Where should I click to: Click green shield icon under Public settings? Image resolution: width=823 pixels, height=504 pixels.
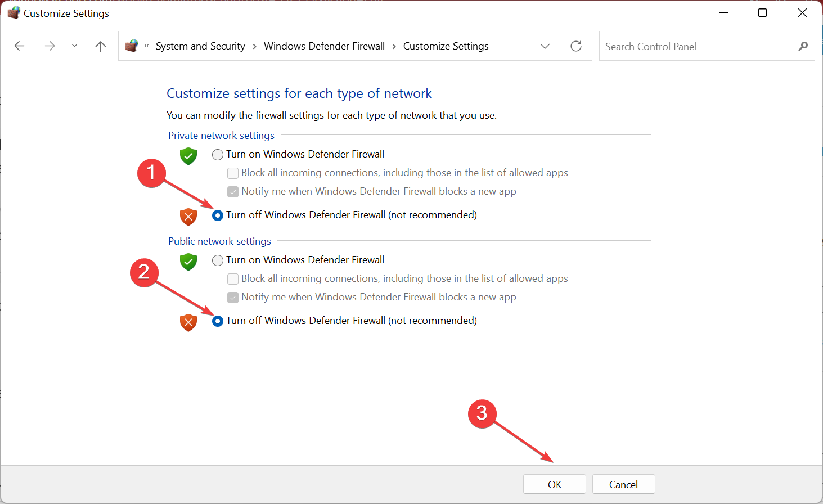tap(188, 262)
